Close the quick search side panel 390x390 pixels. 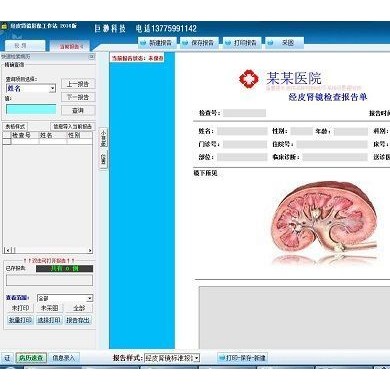pyautogui.click(x=92, y=57)
